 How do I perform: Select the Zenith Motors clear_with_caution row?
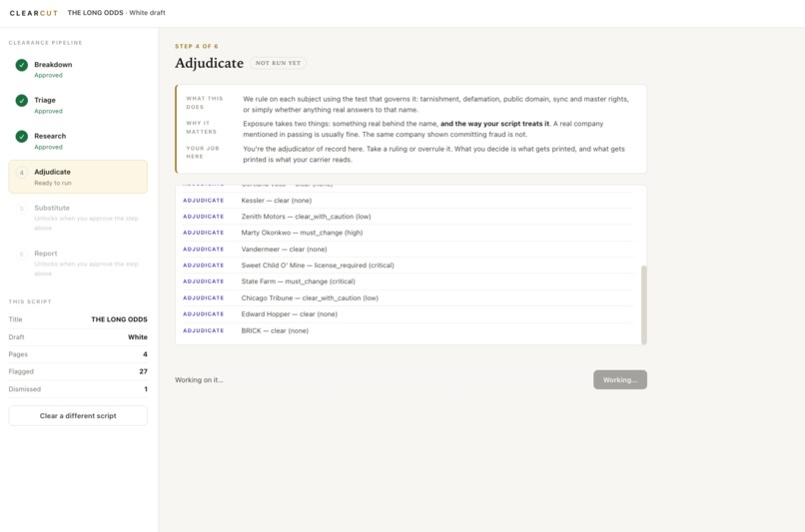pos(408,217)
